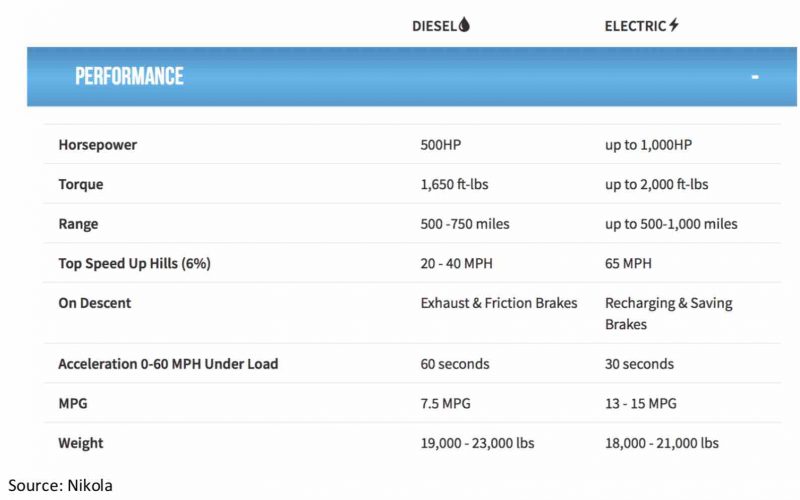
Task: Click Top Speed Up Hills (6%) label
Action: click(x=134, y=264)
